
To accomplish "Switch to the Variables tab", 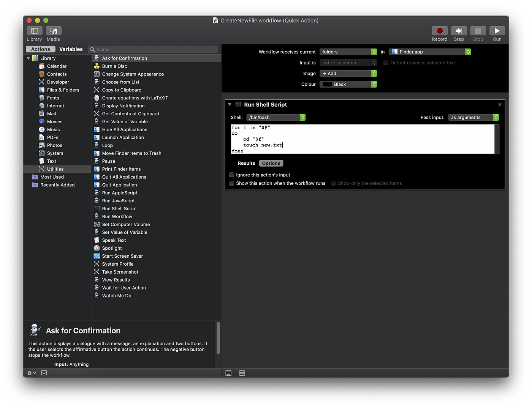I will pos(71,49).
